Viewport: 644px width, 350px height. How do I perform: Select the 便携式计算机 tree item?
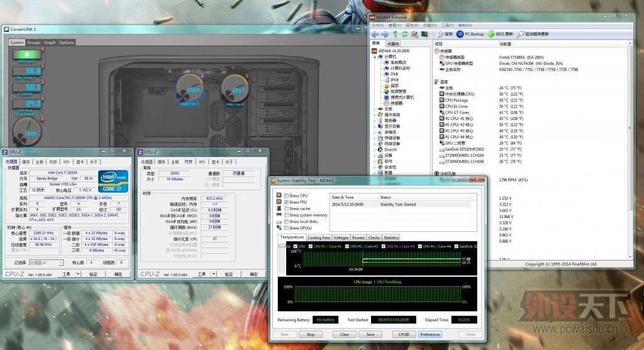399,97
